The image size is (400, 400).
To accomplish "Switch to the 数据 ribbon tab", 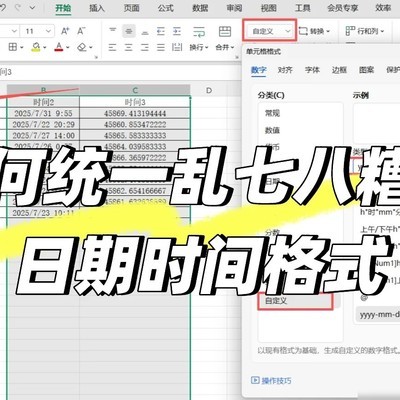I will tap(200, 8).
